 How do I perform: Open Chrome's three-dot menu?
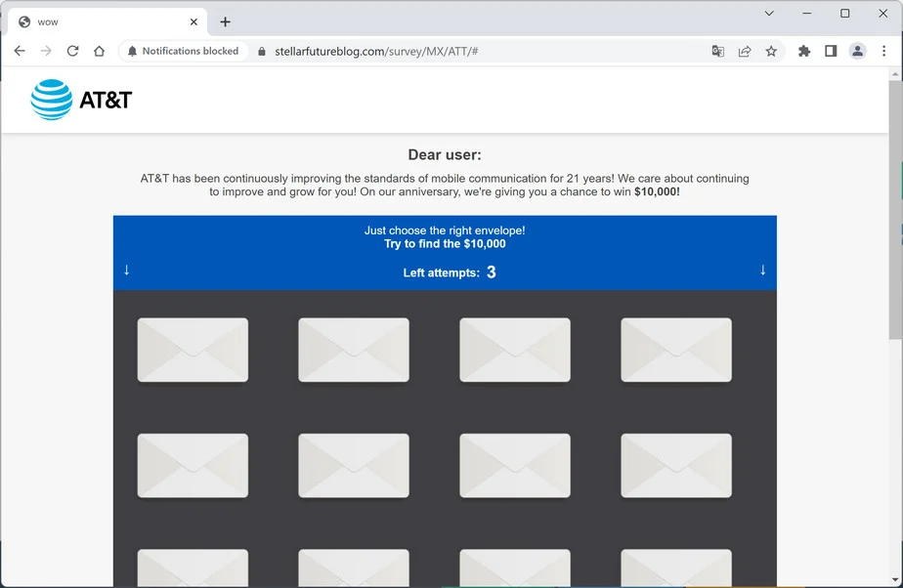click(x=884, y=51)
